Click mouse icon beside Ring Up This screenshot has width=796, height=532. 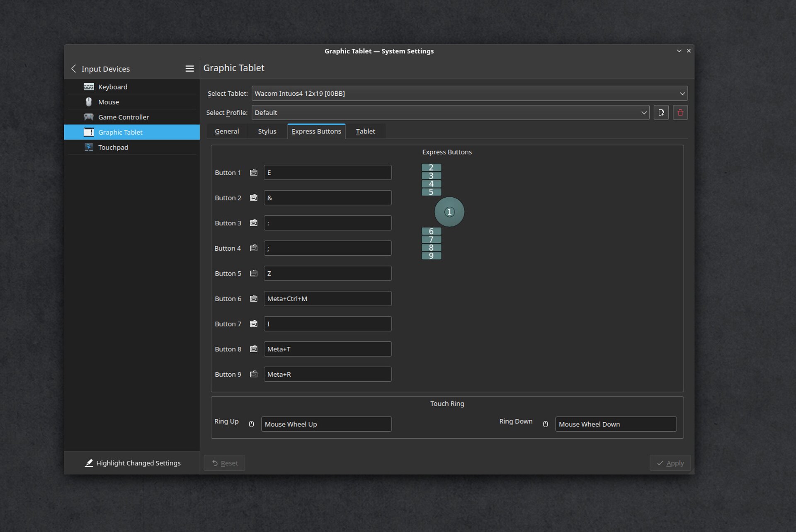point(251,424)
